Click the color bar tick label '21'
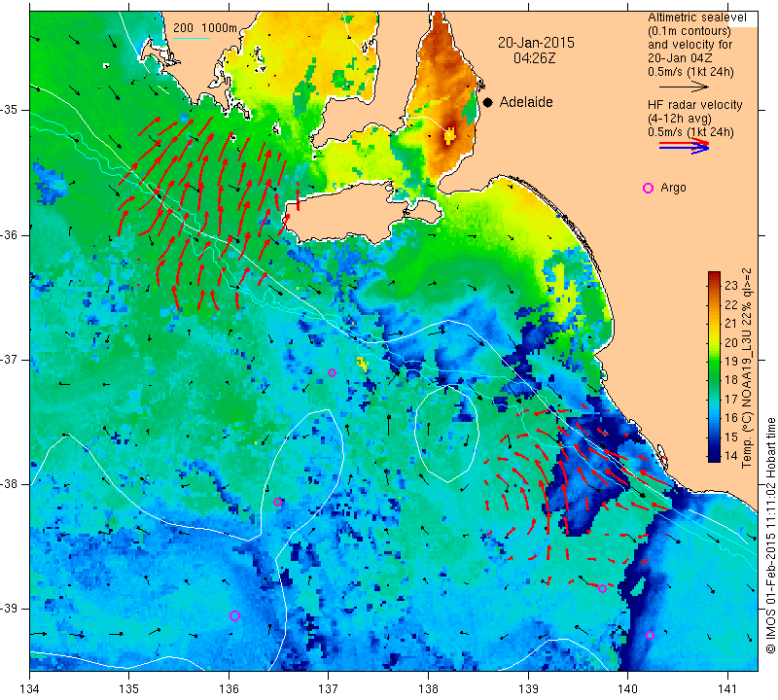 pos(731,324)
